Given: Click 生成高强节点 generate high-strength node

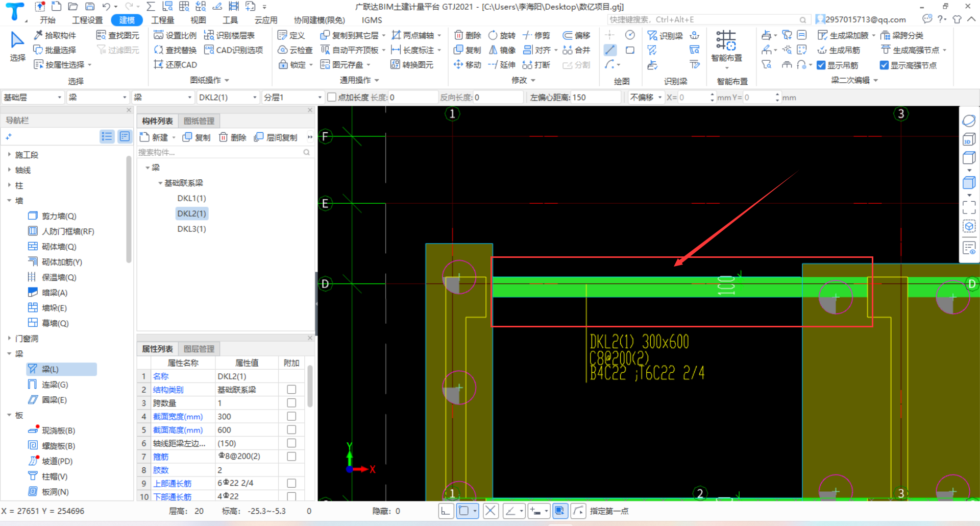Looking at the screenshot, I should tap(910, 50).
